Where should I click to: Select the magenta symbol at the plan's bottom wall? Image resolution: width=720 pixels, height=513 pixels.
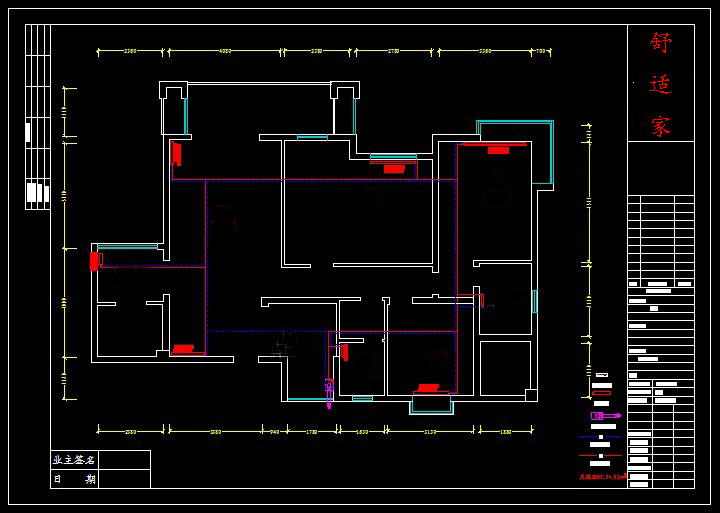click(x=329, y=392)
